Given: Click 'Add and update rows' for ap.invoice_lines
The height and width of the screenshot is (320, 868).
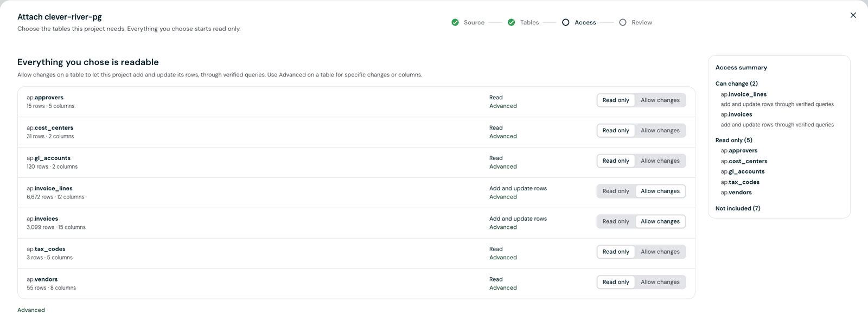Looking at the screenshot, I should pyautogui.click(x=518, y=189).
